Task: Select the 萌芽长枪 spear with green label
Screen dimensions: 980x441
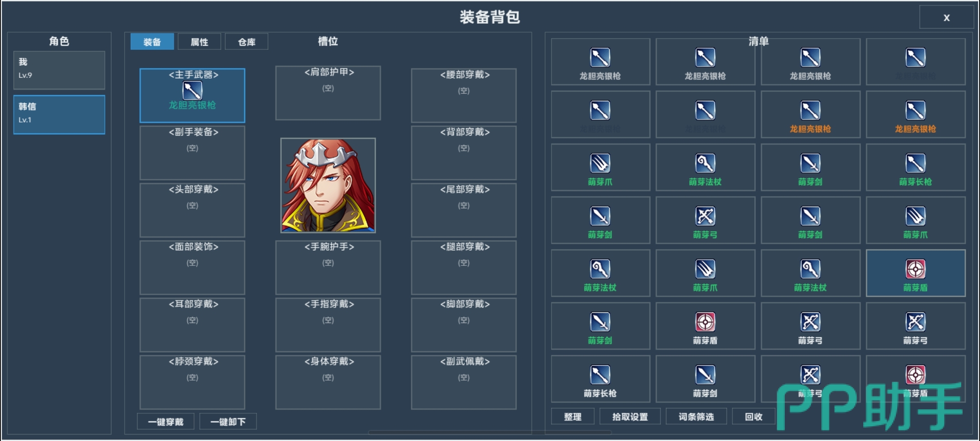Action: point(915,167)
